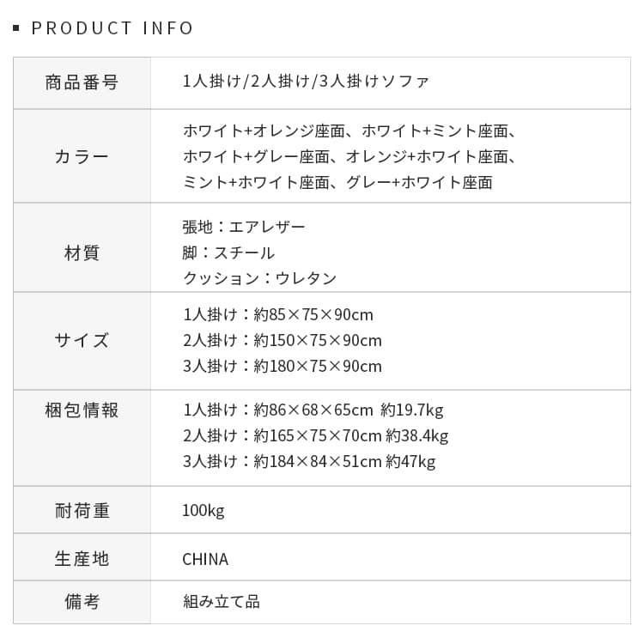Click the 2人掛け 約165×75×70cm packaging line

click(315, 436)
